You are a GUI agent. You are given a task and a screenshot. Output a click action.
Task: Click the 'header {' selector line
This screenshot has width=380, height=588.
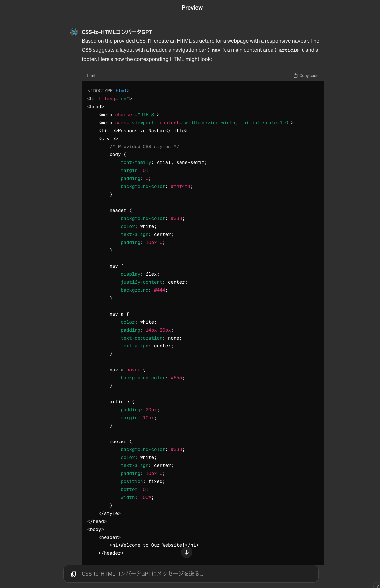pos(121,210)
